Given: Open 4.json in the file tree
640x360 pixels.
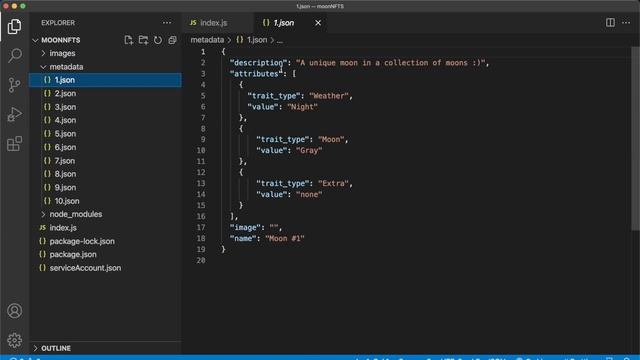Looking at the screenshot, I should [x=105, y=120].
